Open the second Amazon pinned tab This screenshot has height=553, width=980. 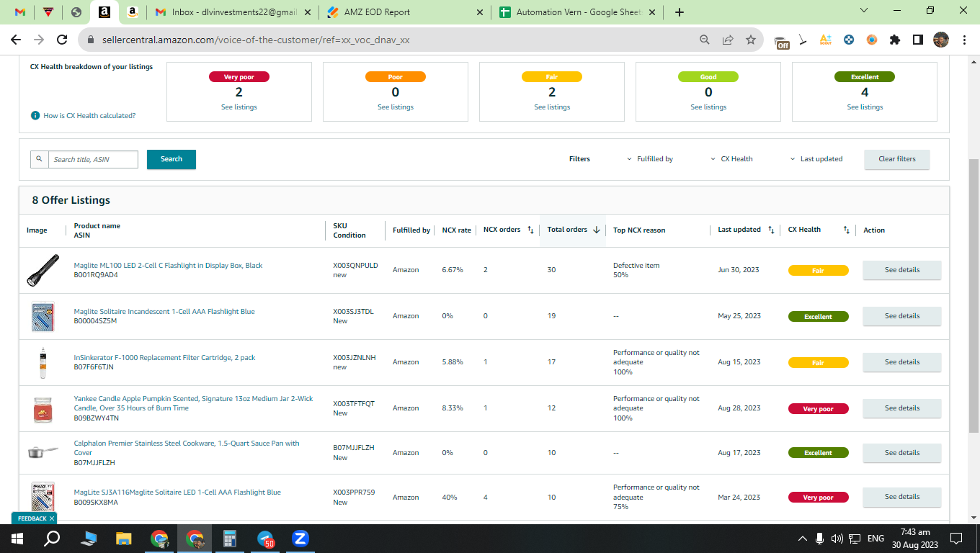[x=133, y=12]
